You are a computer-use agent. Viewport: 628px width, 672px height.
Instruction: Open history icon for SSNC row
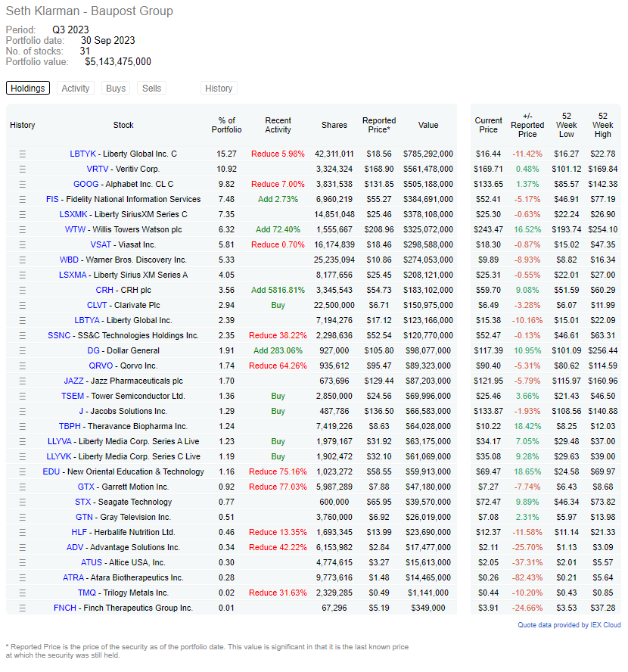(x=22, y=335)
